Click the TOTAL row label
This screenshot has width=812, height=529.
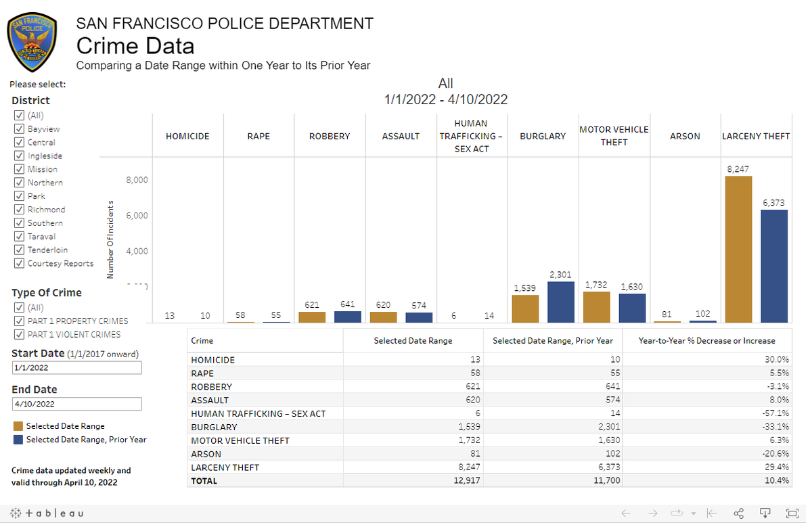[x=204, y=481]
